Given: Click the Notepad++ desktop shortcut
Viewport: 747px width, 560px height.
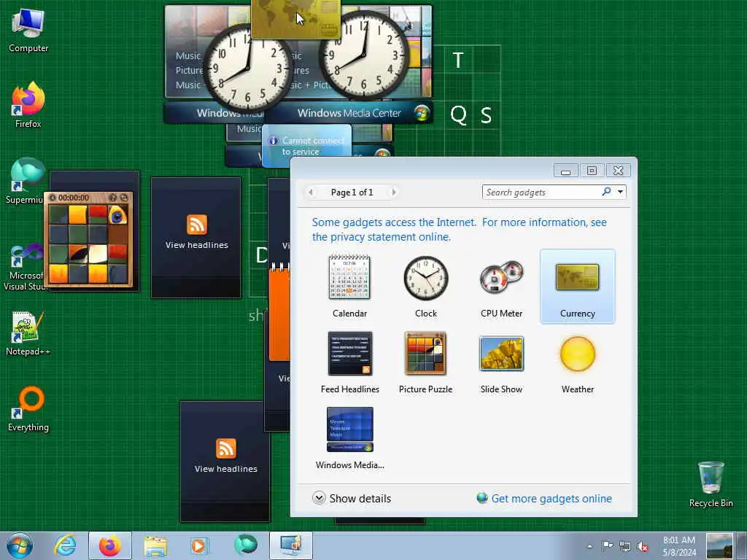Looking at the screenshot, I should [28, 333].
